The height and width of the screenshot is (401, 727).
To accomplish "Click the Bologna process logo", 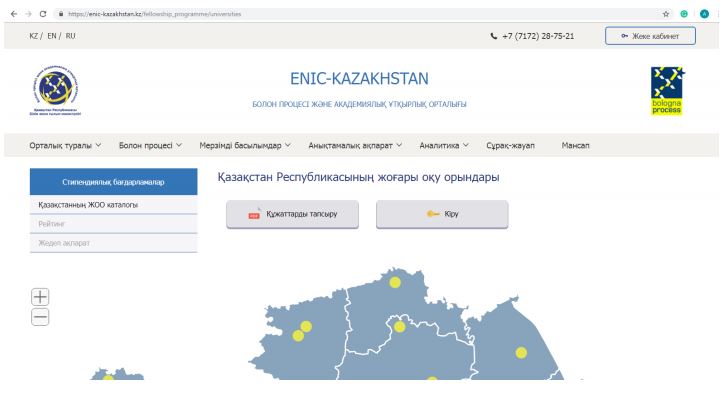I will tap(667, 91).
